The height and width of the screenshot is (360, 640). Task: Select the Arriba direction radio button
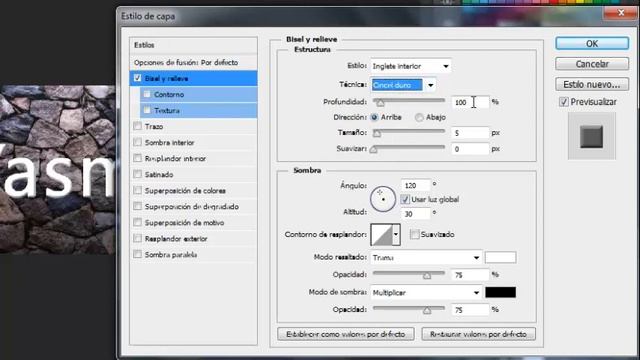[374, 118]
